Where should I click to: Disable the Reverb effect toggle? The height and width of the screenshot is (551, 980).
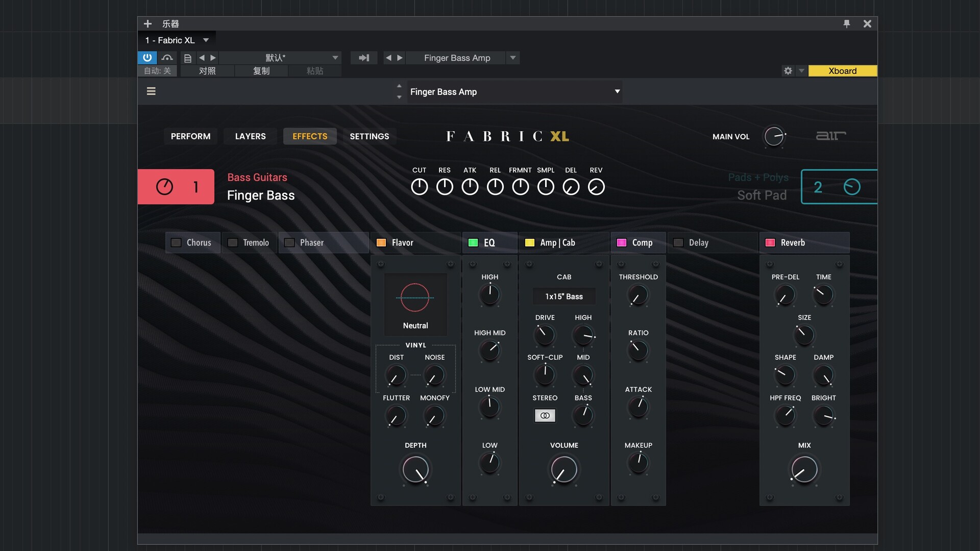[x=770, y=243]
